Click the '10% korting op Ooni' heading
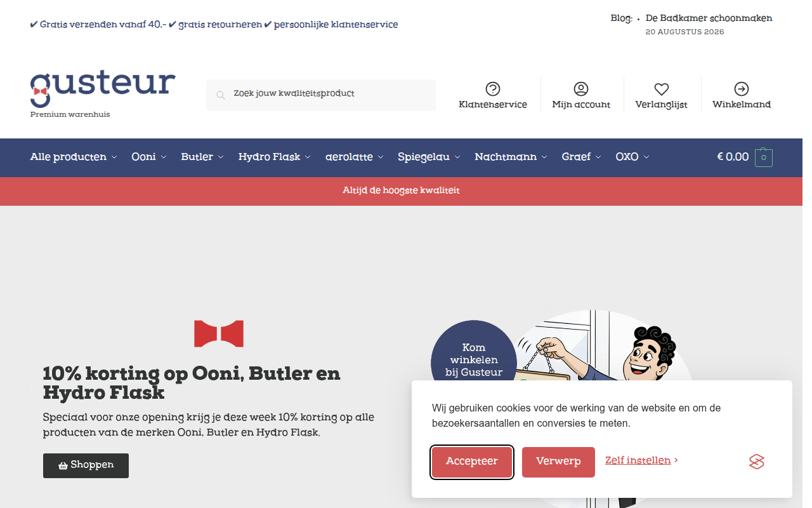Image resolution: width=812 pixels, height=508 pixels. tap(192, 383)
